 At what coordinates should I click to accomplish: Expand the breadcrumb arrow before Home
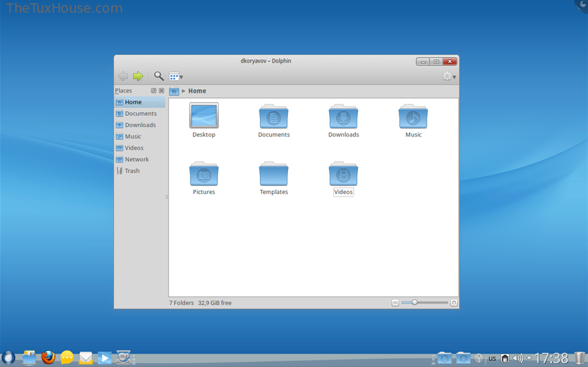[x=183, y=91]
